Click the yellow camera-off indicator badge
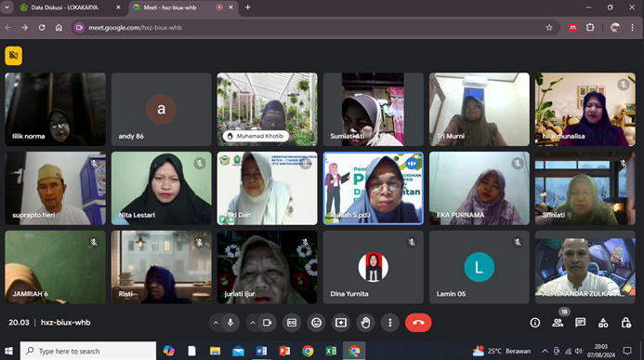Image resolution: width=644 pixels, height=360 pixels. pyautogui.click(x=14, y=56)
